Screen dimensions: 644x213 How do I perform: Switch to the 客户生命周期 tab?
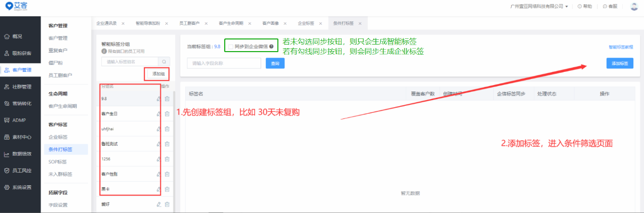click(231, 23)
